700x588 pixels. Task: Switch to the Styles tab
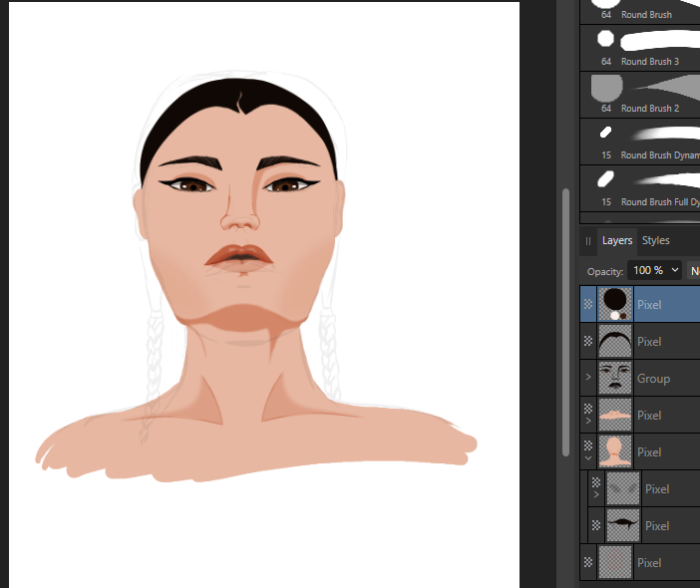655,240
